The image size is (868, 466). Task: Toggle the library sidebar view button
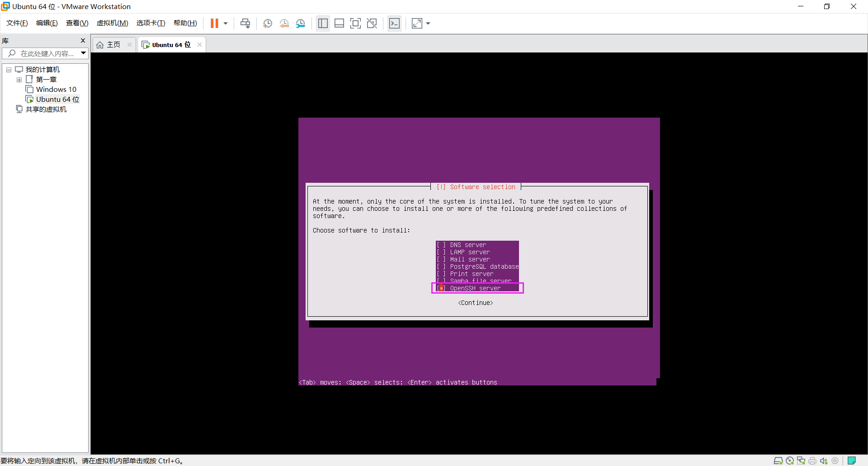(323, 24)
